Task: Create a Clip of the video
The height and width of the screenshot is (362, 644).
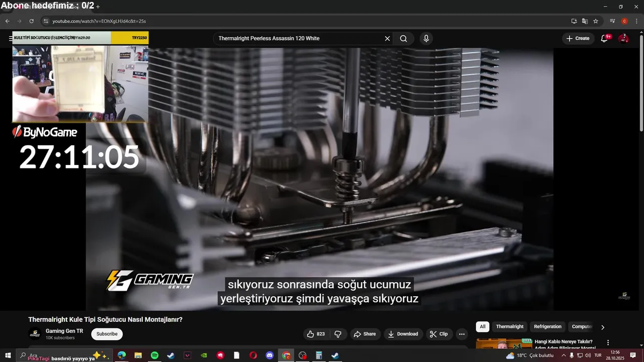Action: [x=439, y=334]
